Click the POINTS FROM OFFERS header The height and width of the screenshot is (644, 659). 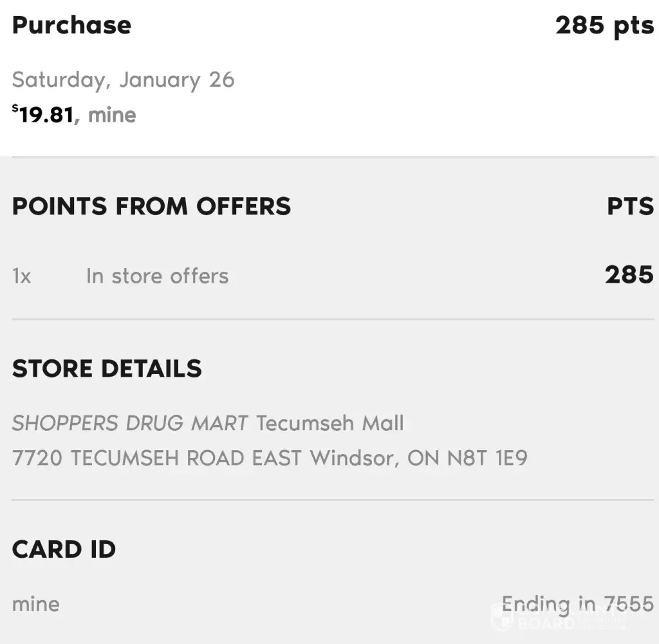point(151,206)
